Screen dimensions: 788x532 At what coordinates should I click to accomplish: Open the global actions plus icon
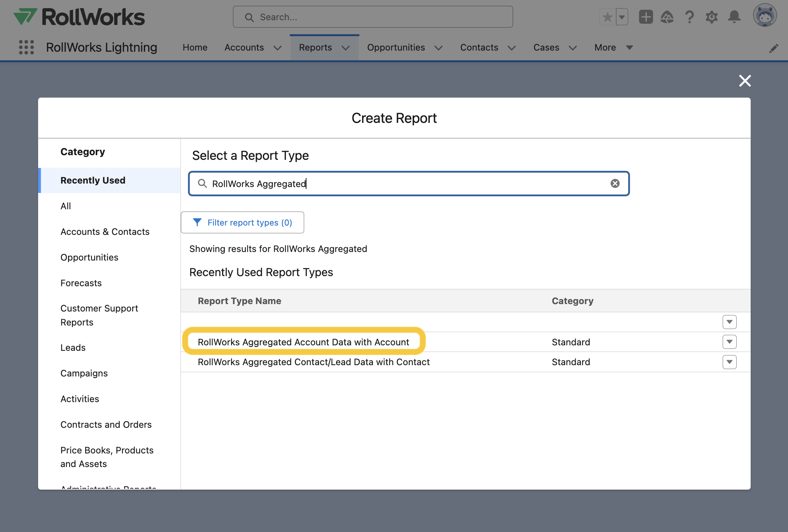pyautogui.click(x=646, y=17)
